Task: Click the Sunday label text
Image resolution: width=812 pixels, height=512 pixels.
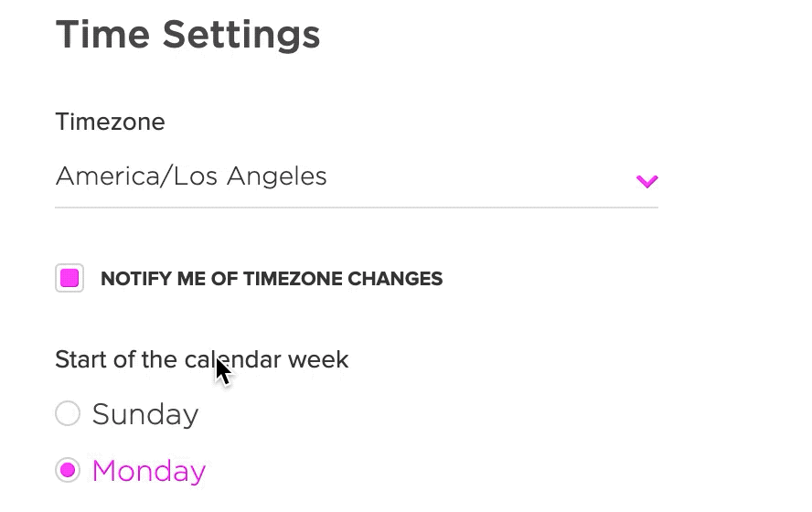Action: (145, 414)
